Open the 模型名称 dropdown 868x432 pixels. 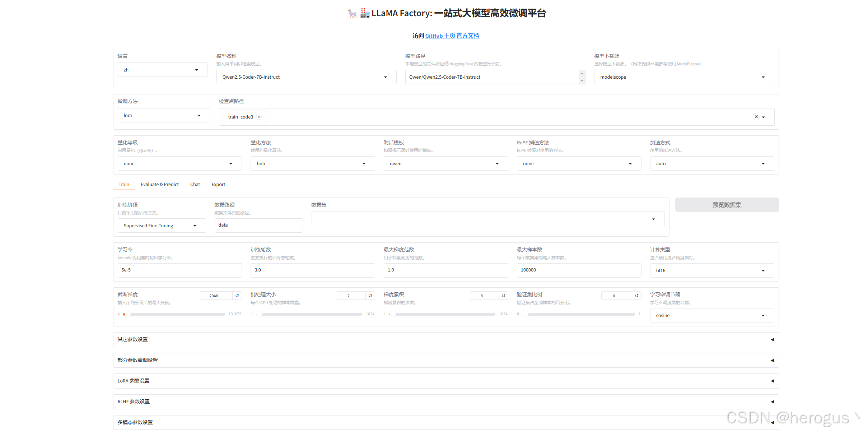click(x=306, y=77)
